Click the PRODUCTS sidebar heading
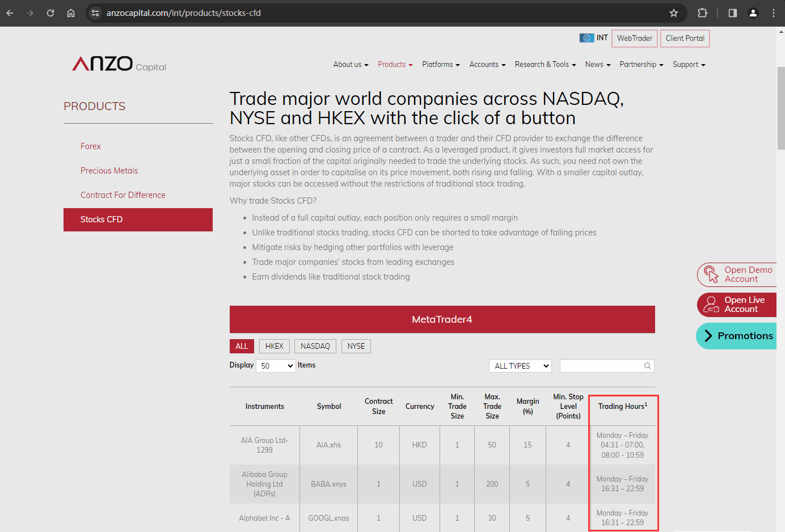 click(95, 106)
